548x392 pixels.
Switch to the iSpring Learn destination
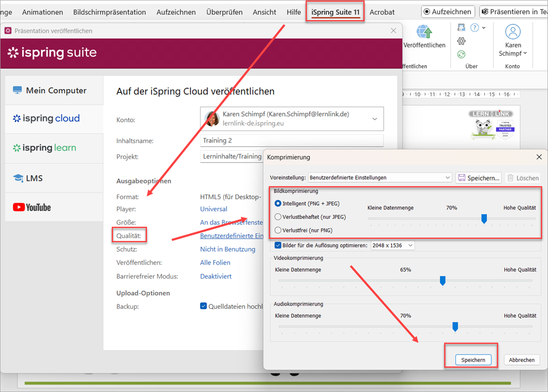tap(44, 148)
